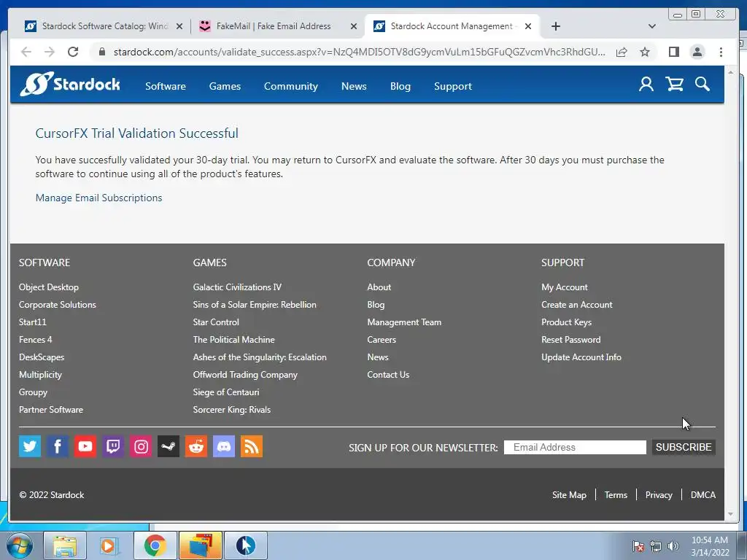Switch to Stardock Software Catalog tab

click(105, 26)
